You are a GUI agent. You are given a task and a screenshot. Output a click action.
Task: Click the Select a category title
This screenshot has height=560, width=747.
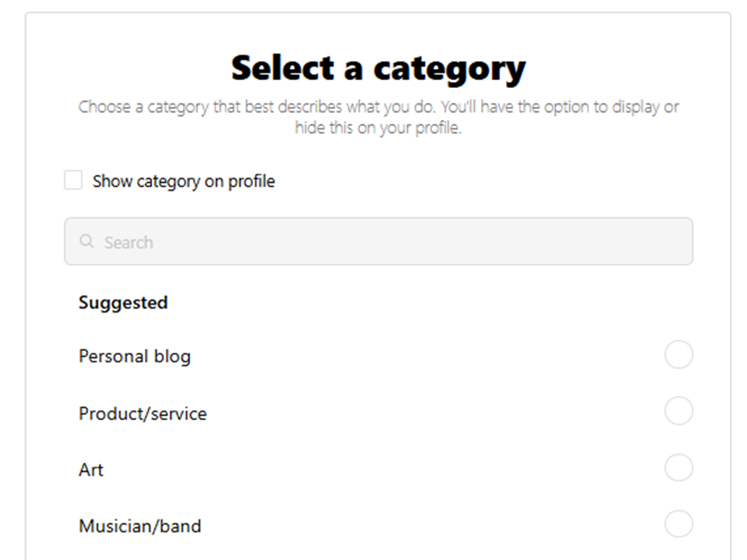click(x=377, y=67)
